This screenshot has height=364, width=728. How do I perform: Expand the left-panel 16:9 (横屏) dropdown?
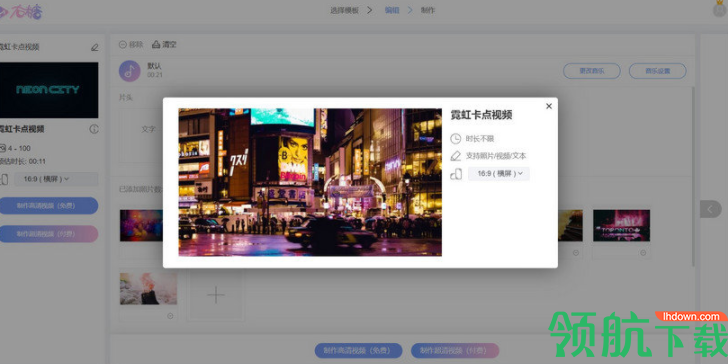coord(56,179)
